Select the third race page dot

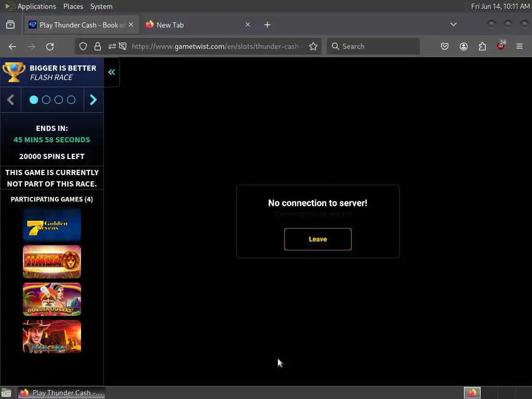(x=59, y=100)
